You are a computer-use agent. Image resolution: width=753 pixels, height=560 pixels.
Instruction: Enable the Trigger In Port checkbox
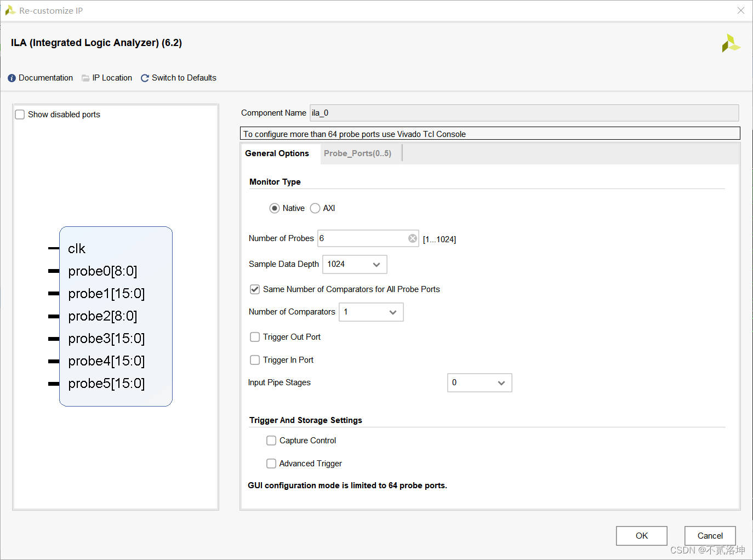coord(255,360)
